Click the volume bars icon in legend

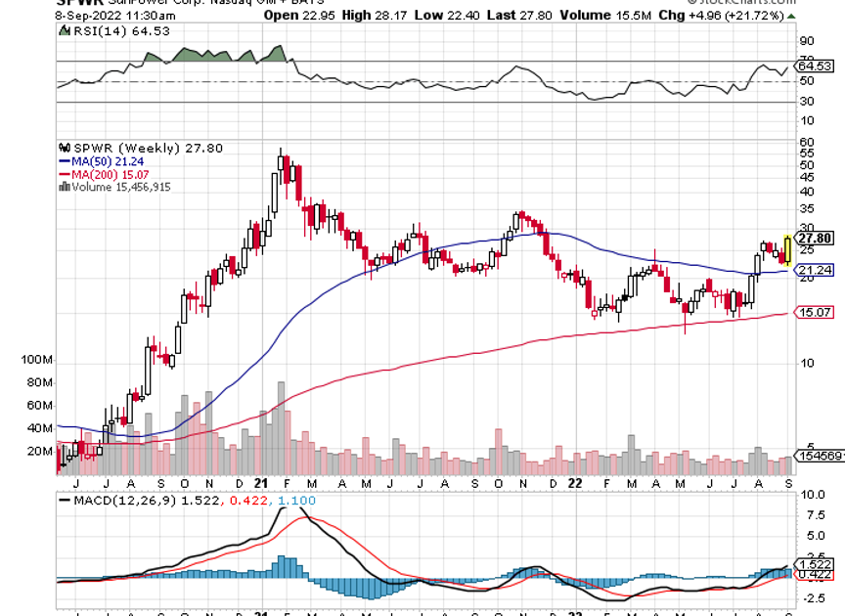pyautogui.click(x=65, y=187)
